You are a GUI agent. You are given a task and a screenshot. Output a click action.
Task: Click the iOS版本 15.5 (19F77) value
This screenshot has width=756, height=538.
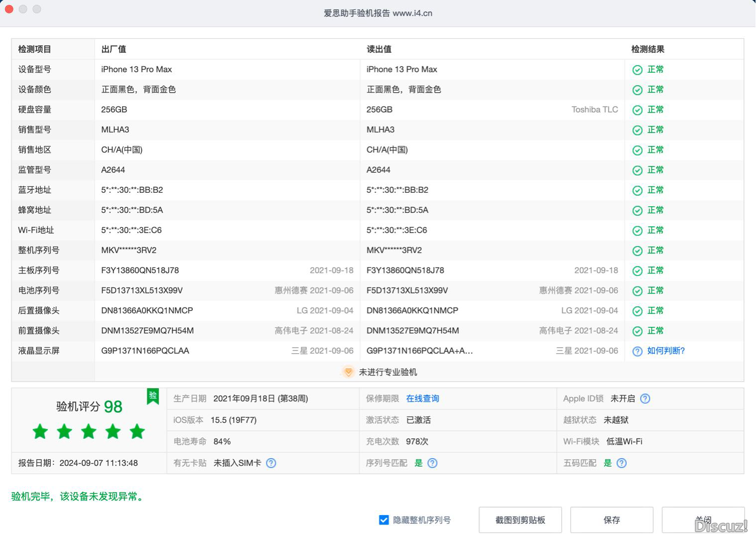pos(234,420)
